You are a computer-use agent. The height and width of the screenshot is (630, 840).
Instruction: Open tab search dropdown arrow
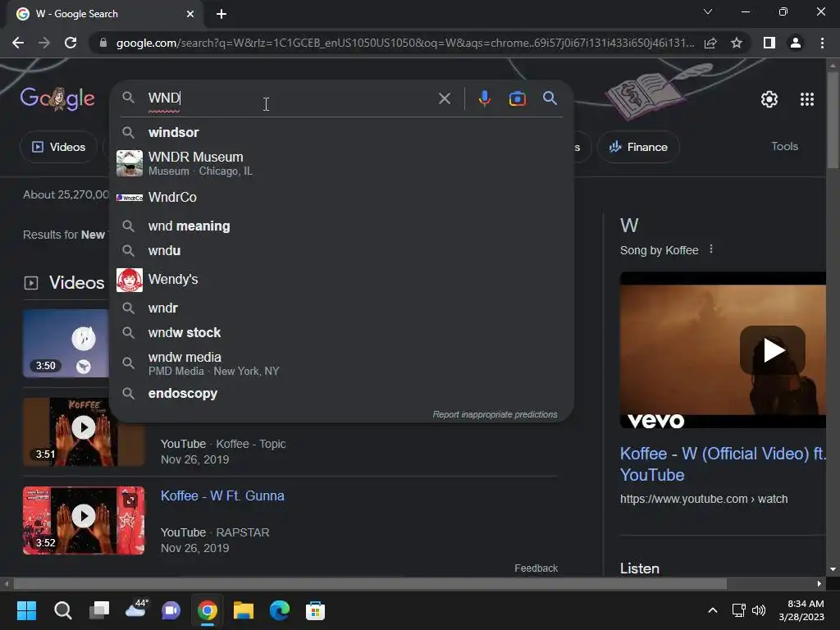coord(708,11)
